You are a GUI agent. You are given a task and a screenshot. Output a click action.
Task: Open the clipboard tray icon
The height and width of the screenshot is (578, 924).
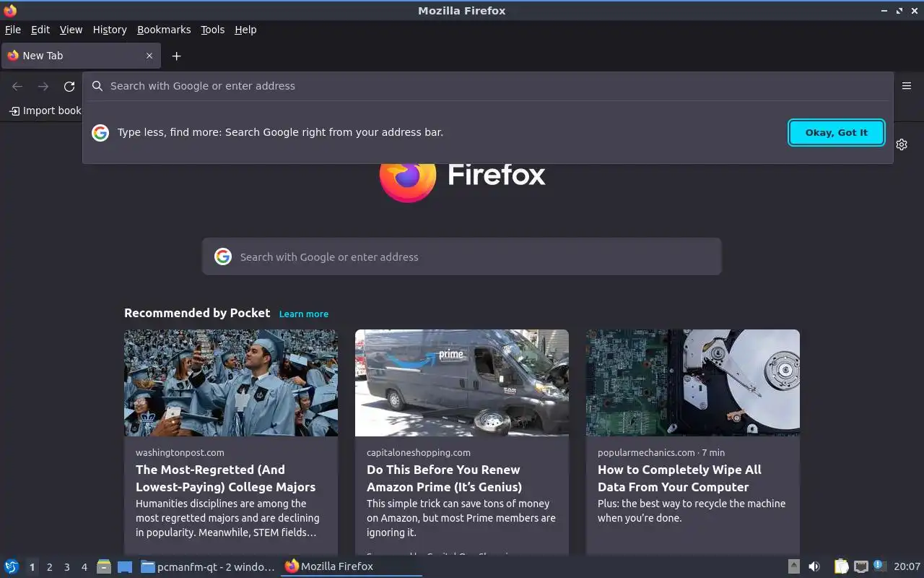842,566
